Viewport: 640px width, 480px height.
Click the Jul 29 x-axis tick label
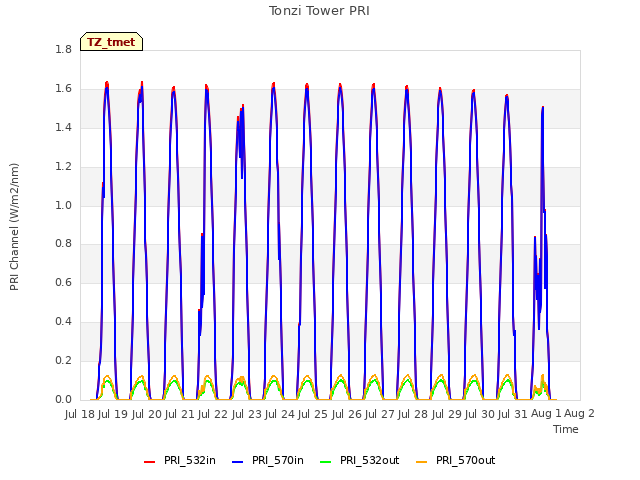pyautogui.click(x=447, y=414)
